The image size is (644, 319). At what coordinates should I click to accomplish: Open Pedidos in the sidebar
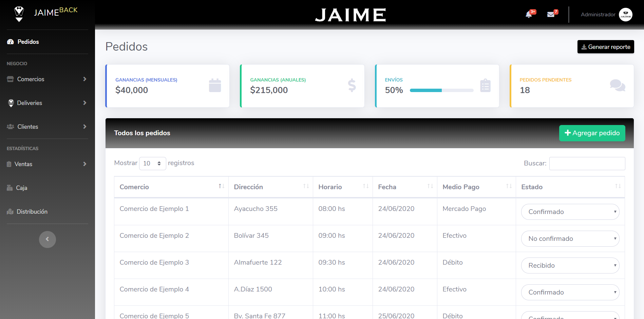click(28, 42)
